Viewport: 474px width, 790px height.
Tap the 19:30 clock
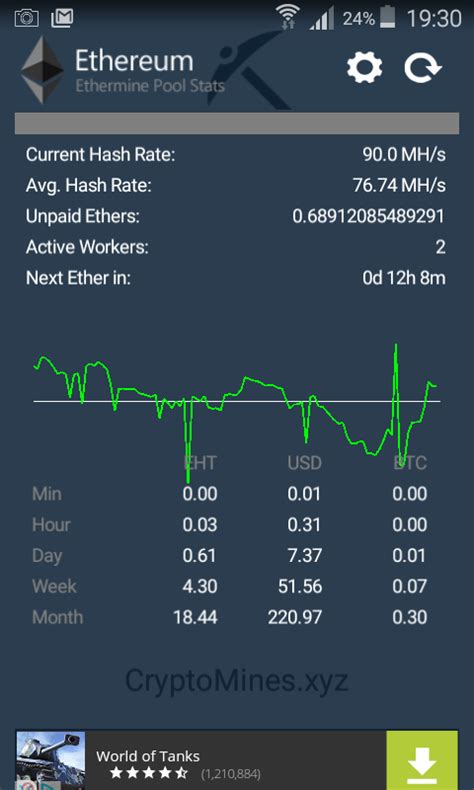tap(434, 19)
